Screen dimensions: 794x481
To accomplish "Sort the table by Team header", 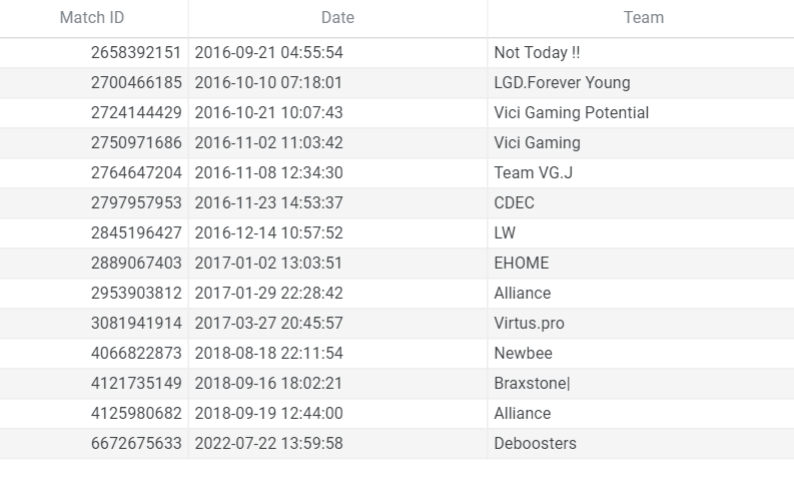I will coord(641,18).
